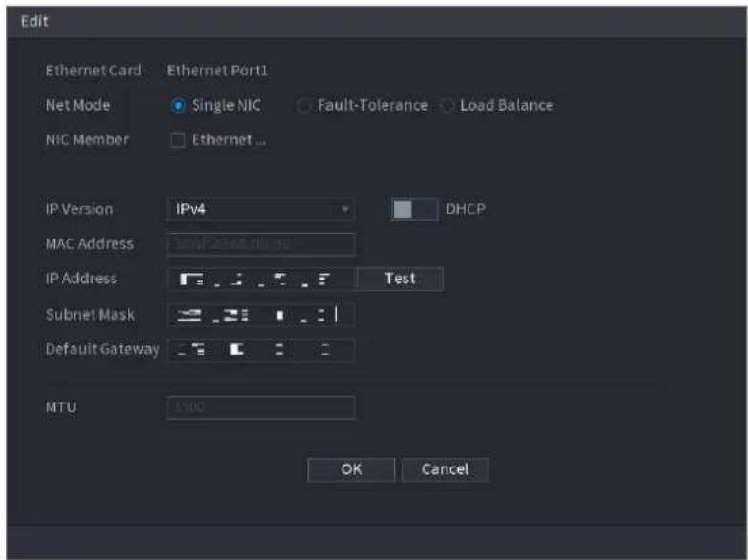This screenshot has width=748, height=560.
Task: Click the Ethernet Card label
Action: click(x=93, y=71)
